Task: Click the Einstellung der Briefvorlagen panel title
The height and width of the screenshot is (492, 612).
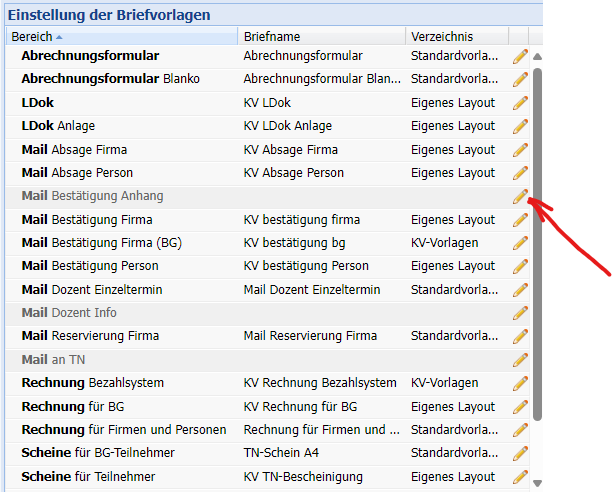Action: tap(109, 15)
